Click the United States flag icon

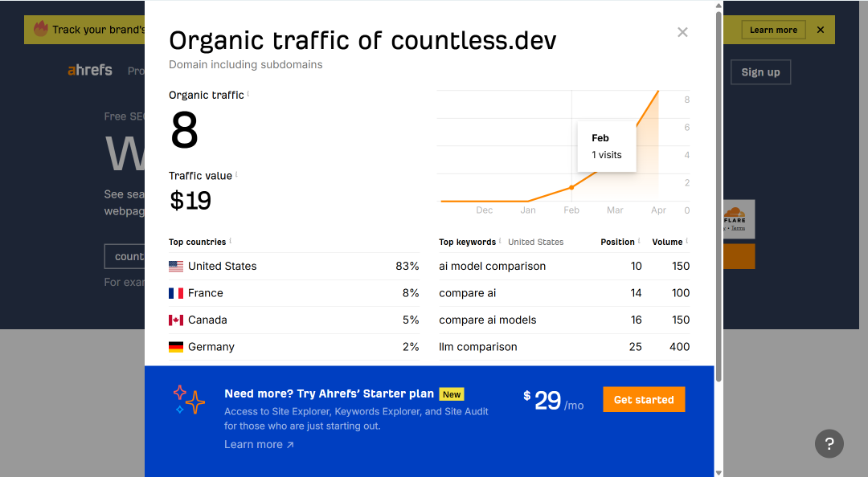click(x=176, y=266)
